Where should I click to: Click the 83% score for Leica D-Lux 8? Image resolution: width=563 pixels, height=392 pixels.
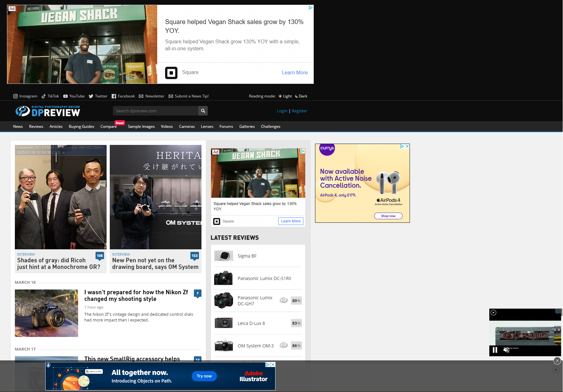296,323
